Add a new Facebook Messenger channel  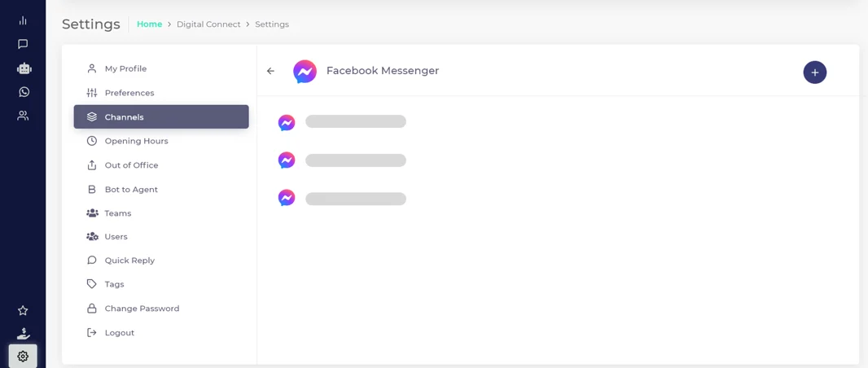click(814, 72)
